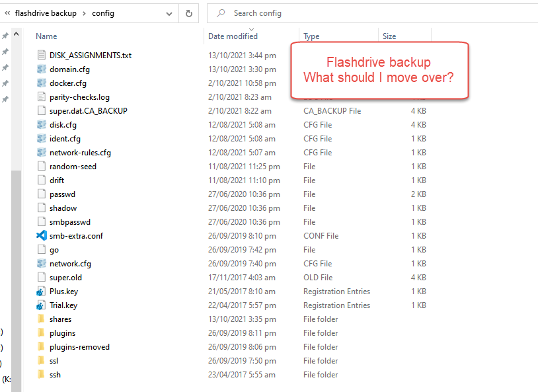Image resolution: width=538 pixels, height=392 pixels.
Task: Click the plugins folder icon
Action: pos(41,333)
